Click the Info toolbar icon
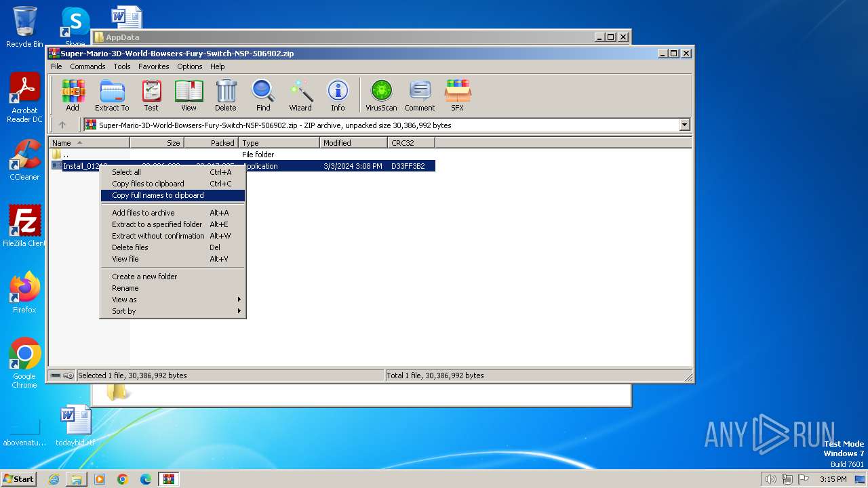This screenshot has height=488, width=868. point(338,96)
